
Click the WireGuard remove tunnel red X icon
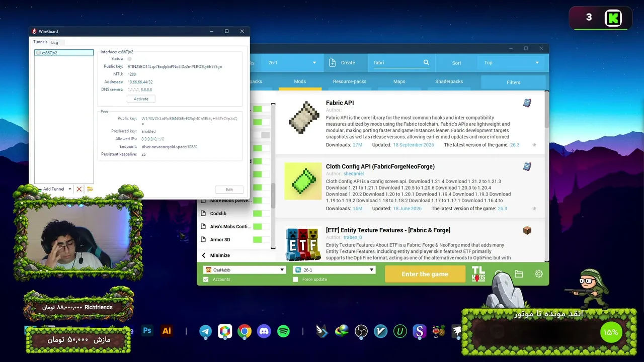click(79, 189)
